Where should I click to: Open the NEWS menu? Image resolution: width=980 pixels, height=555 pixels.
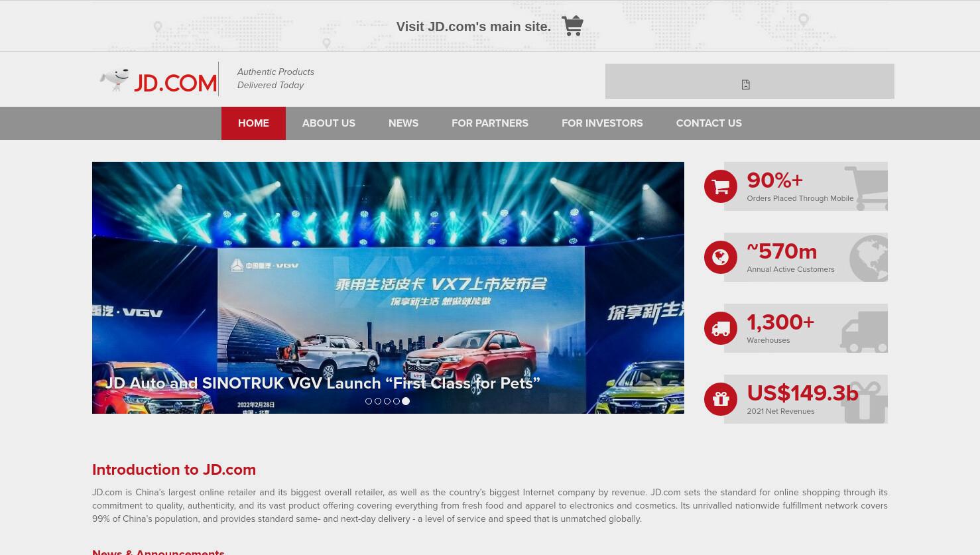pos(403,123)
